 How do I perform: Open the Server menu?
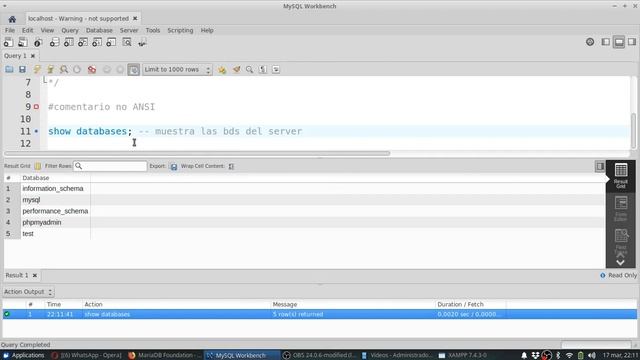click(129, 30)
